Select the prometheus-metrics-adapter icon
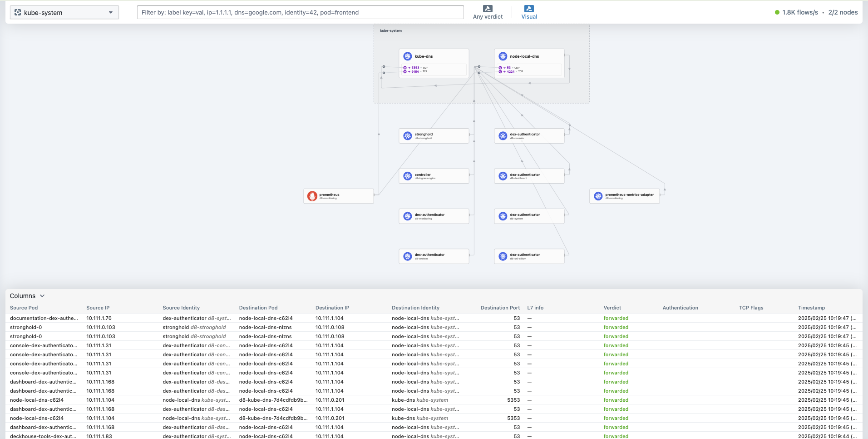The width and height of the screenshot is (868, 439). click(598, 196)
